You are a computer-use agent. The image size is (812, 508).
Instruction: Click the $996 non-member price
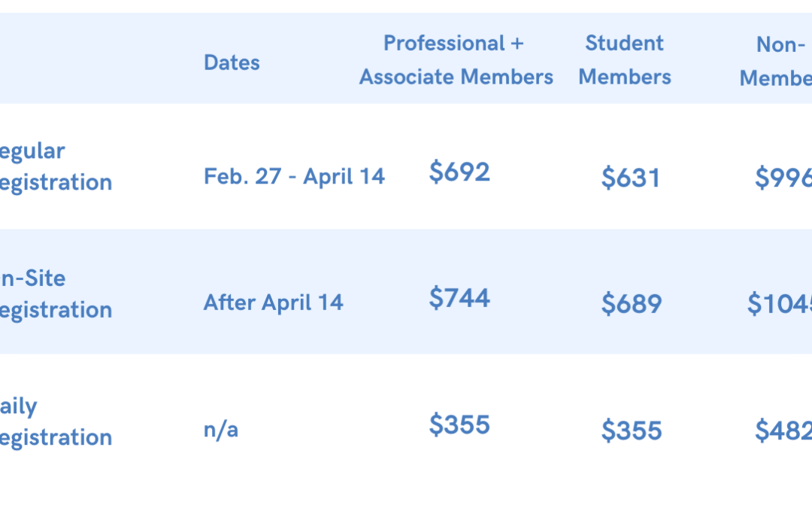(783, 178)
